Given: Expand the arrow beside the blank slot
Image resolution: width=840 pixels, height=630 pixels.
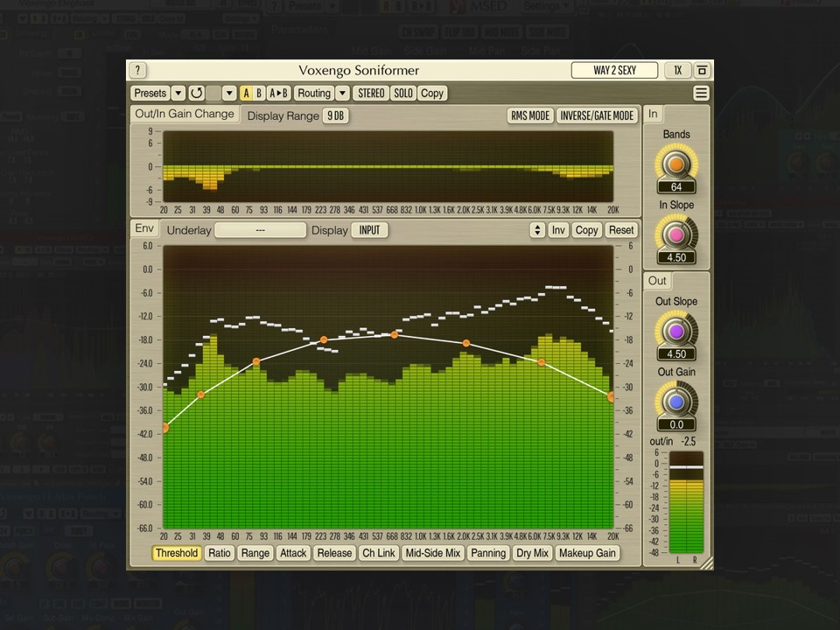Looking at the screenshot, I should (229, 94).
